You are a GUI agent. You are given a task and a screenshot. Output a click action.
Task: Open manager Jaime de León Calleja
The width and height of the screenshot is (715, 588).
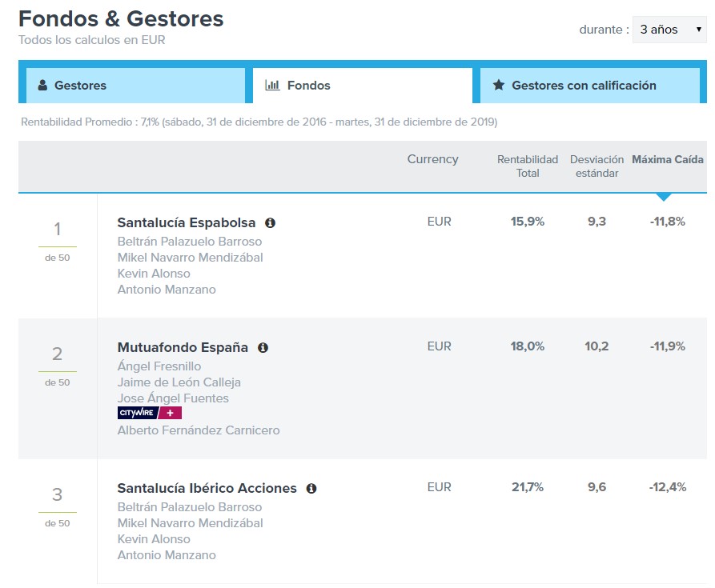coord(179,382)
